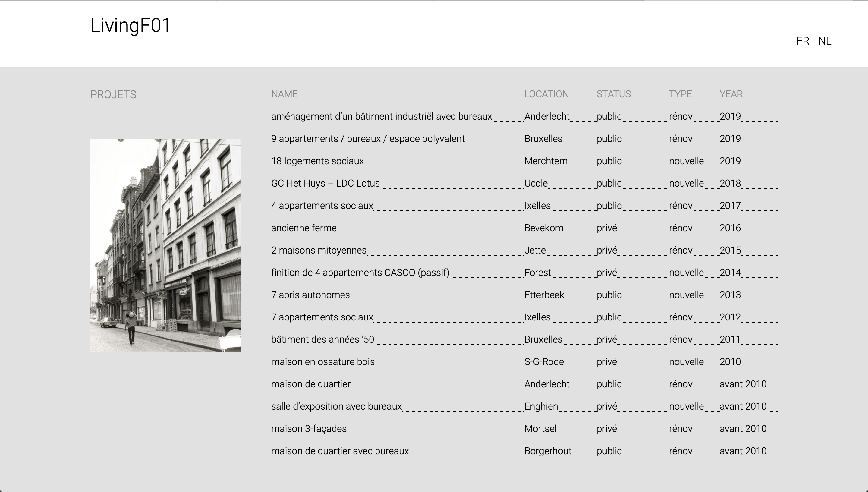Click S-G-Rode location cell

point(544,362)
